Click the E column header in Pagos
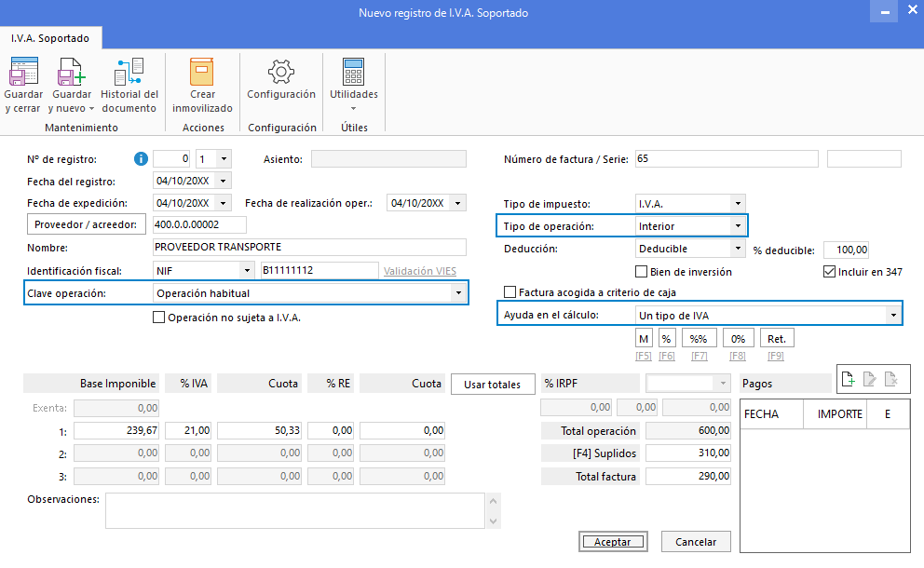Viewport: 924px width, 568px height. 888,414
